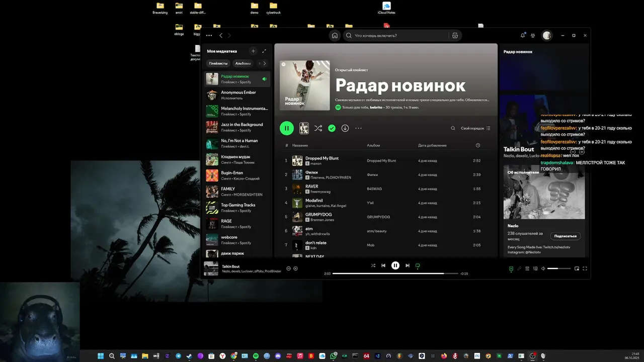Toggle the green saved-to-library checkmark

pyautogui.click(x=332, y=128)
